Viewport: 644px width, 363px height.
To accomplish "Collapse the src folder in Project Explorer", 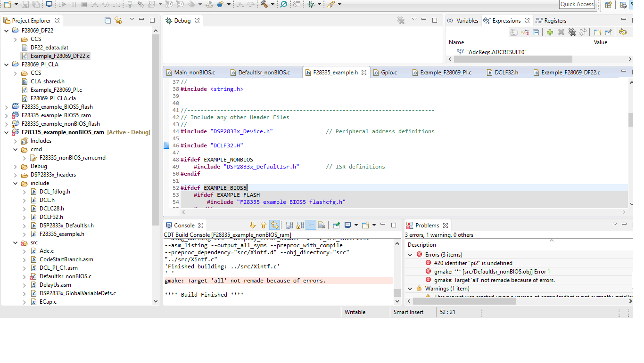I will tap(16, 242).
